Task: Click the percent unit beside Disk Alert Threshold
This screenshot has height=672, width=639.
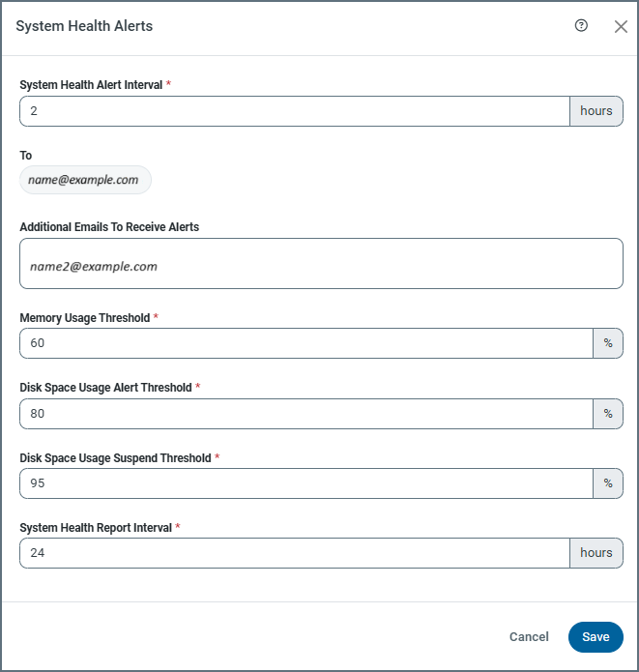Action: tap(608, 414)
